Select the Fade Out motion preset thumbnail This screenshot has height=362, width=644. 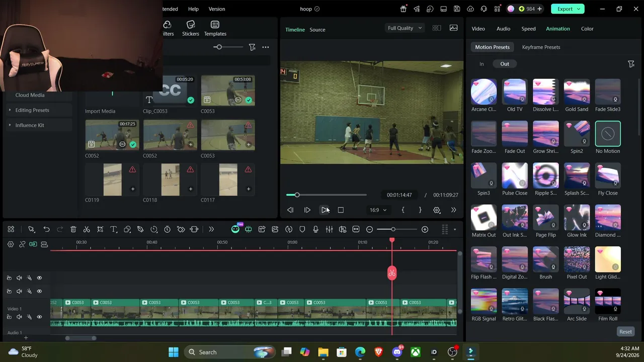pyautogui.click(x=515, y=134)
